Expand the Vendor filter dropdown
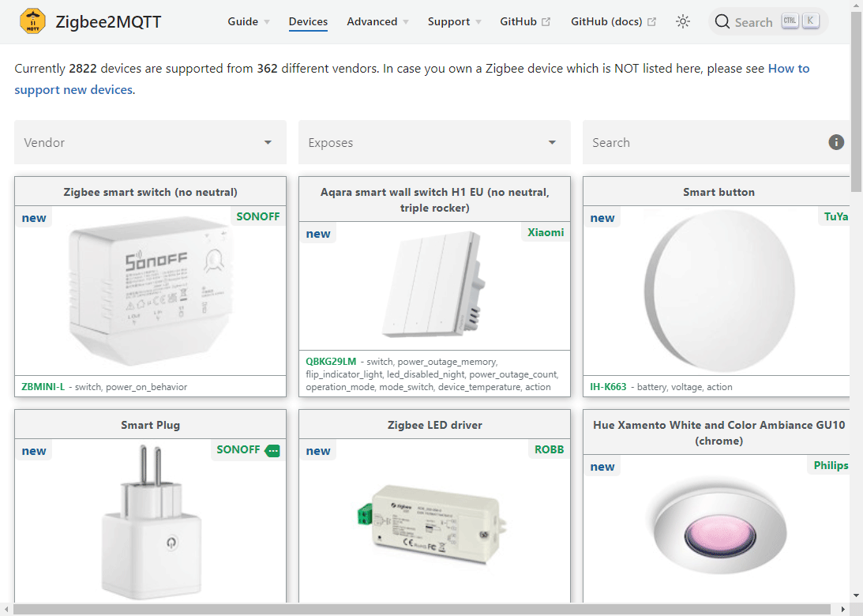The width and height of the screenshot is (863, 616). pyautogui.click(x=150, y=142)
